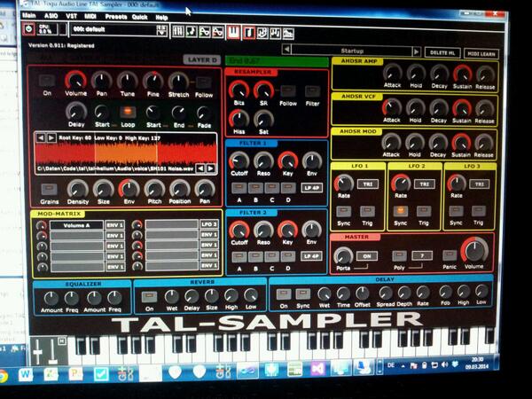
Task: Open the Quick menu
Action: [x=140, y=17]
